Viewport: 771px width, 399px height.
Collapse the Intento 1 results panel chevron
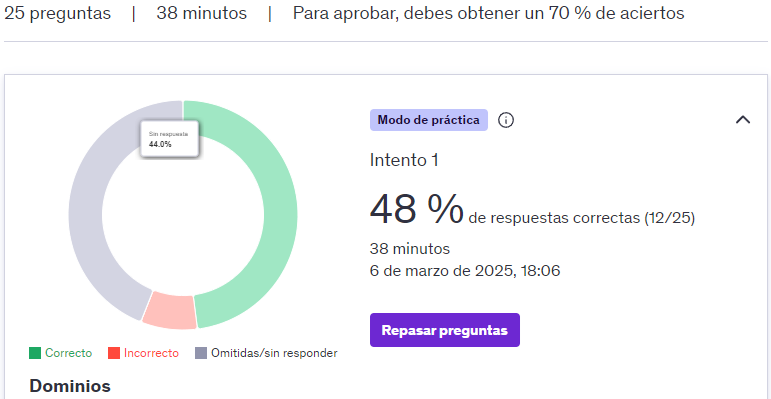(742, 120)
